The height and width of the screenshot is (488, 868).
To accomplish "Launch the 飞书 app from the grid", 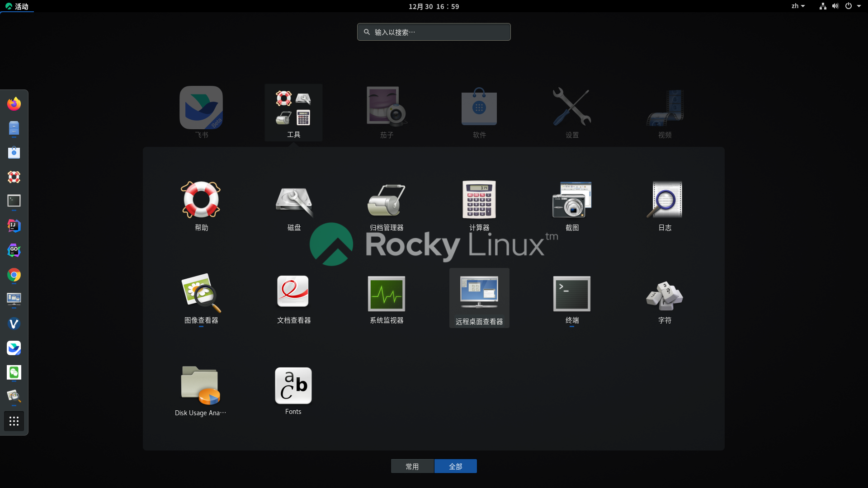I will (x=201, y=113).
